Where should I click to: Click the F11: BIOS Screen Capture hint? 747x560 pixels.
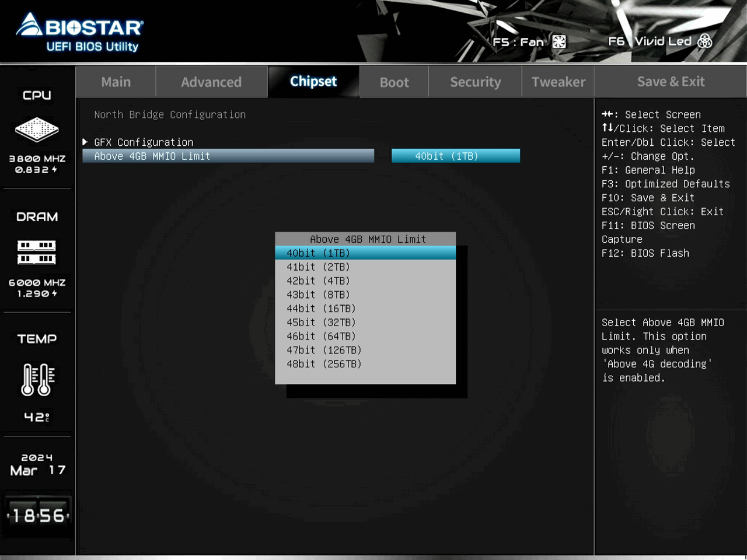pyautogui.click(x=648, y=232)
